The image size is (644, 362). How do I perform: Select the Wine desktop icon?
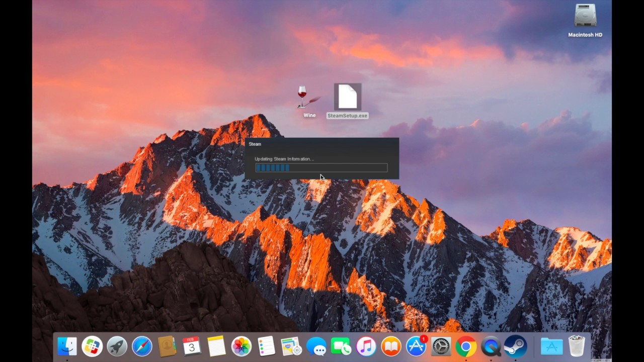point(308,102)
